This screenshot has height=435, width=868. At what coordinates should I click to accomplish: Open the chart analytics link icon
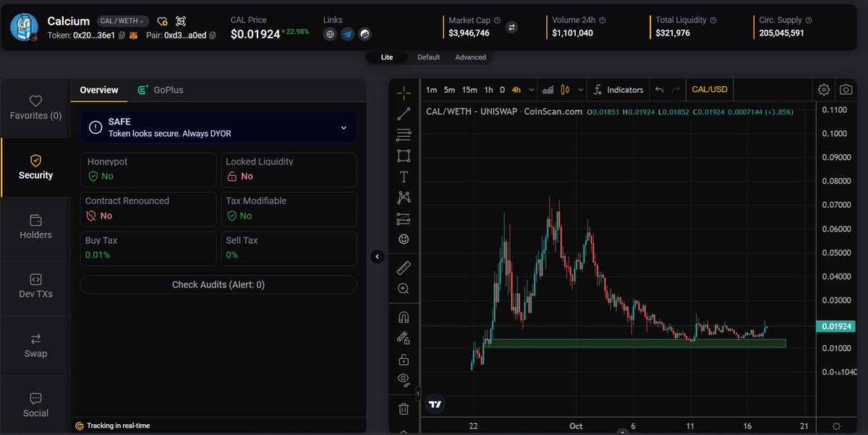click(365, 34)
